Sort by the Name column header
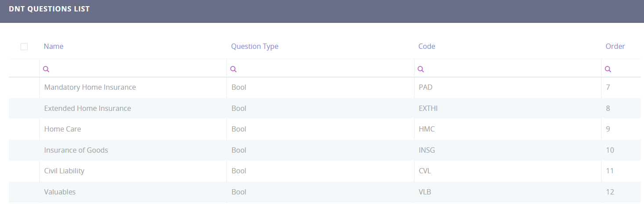 pyautogui.click(x=54, y=47)
